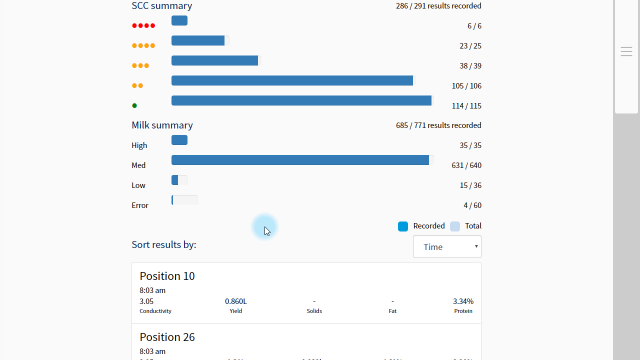Click the side panel scrollbar handle
This screenshot has width=640, height=360.
(626, 56)
